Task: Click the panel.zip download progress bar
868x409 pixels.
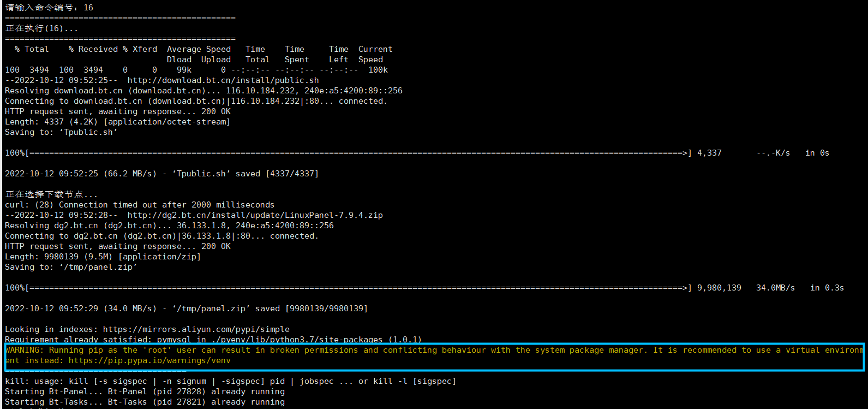Action: [348, 288]
